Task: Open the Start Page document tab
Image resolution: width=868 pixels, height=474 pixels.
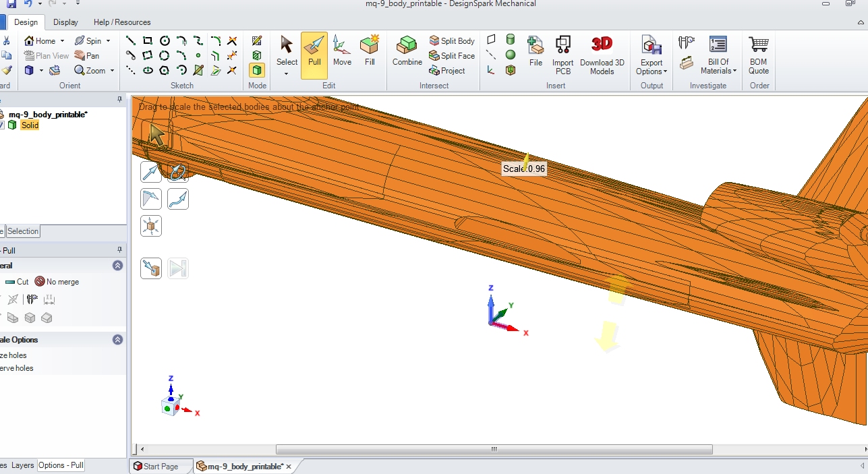Action: coord(156,467)
